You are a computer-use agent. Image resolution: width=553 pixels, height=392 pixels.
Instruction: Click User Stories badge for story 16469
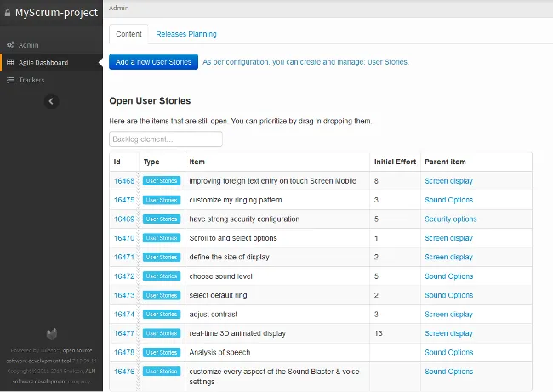[161, 219]
